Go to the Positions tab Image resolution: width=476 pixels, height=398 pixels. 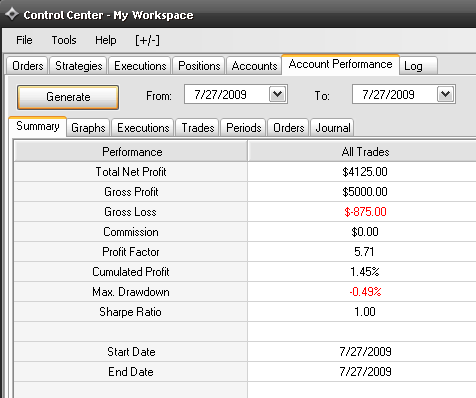[199, 66]
